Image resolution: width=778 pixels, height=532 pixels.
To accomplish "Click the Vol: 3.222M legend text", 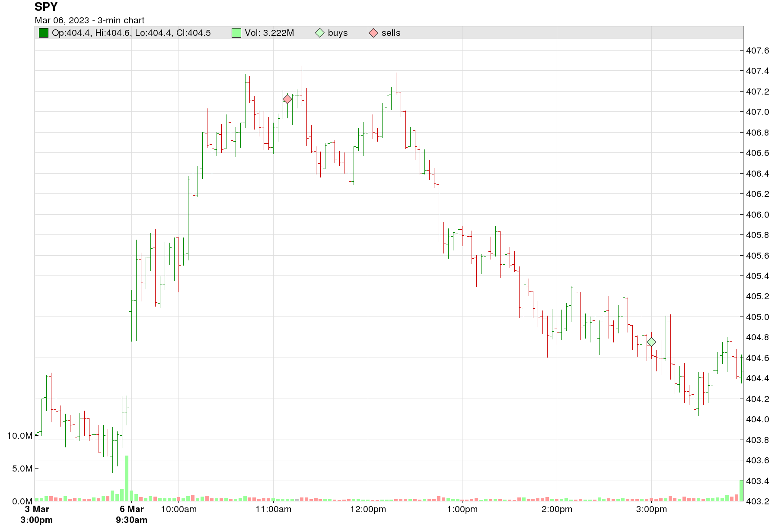I will coord(269,33).
